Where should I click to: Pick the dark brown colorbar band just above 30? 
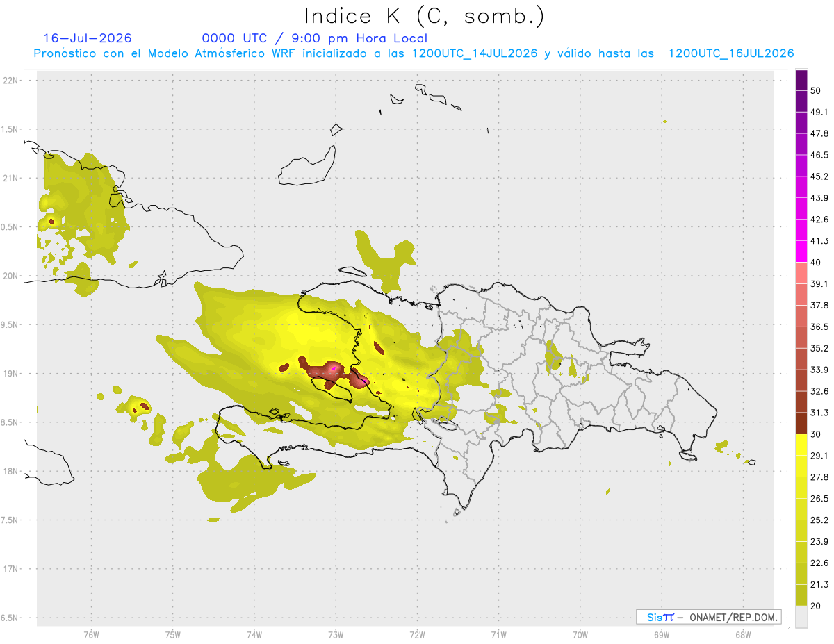click(x=801, y=423)
